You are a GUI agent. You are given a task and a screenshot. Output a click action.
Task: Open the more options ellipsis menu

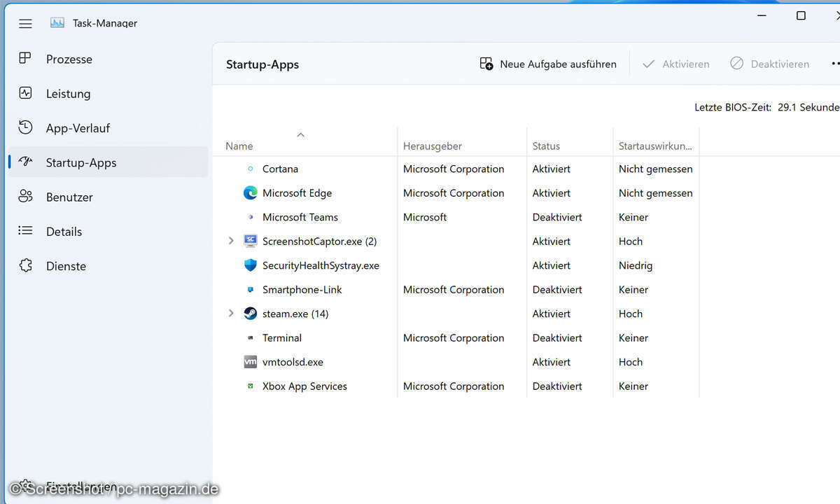tap(834, 64)
